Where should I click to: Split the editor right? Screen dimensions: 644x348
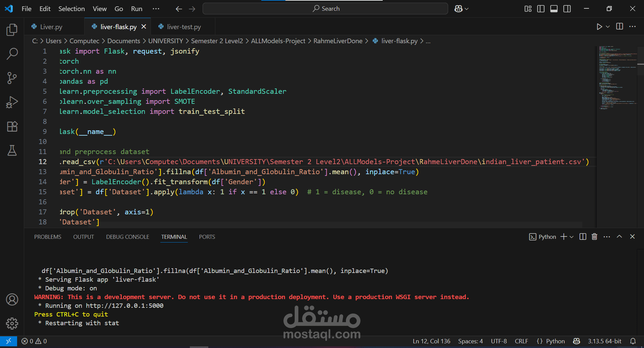(620, 26)
